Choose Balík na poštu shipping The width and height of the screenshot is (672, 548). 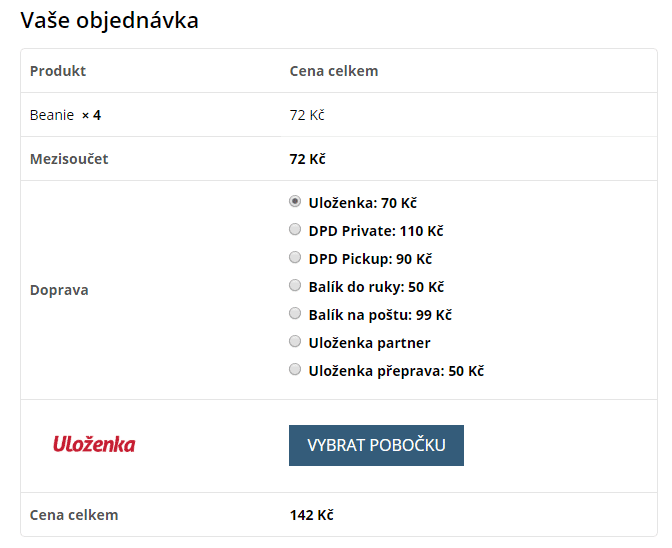tap(295, 314)
